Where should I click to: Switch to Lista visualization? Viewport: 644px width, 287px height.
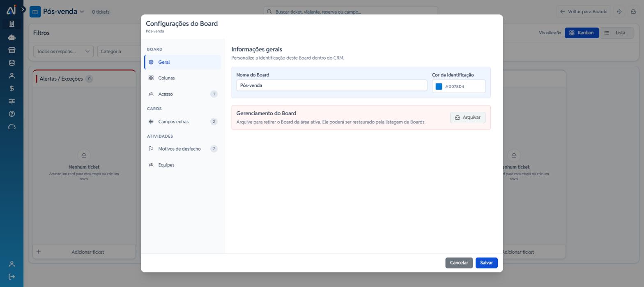616,33
